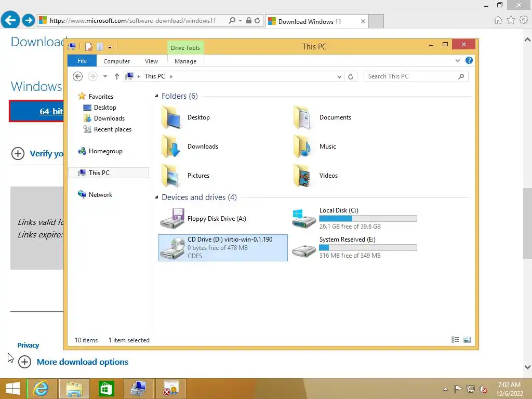Viewport: 532px width, 399px height.
Task: Open Store app on taskbar
Action: pos(106,389)
